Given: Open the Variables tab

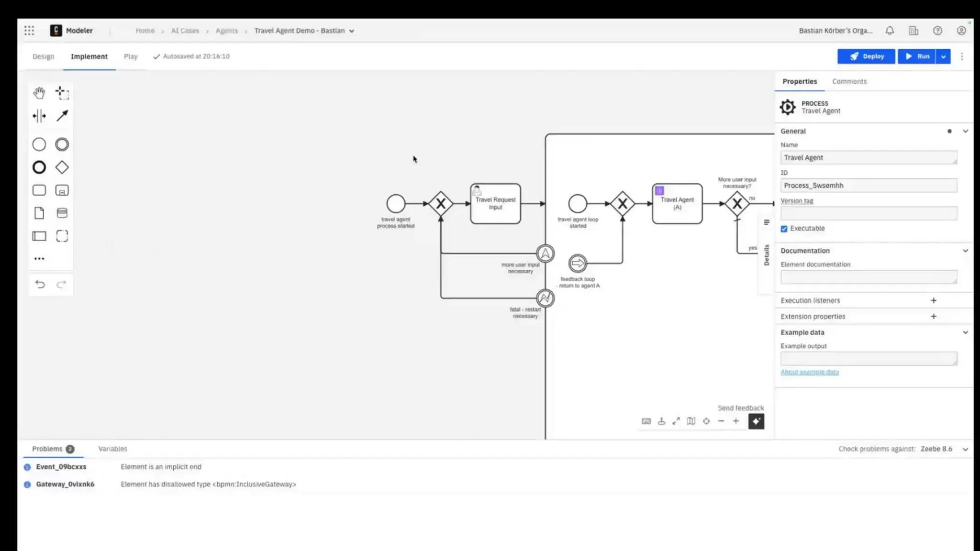Looking at the screenshot, I should (x=113, y=449).
